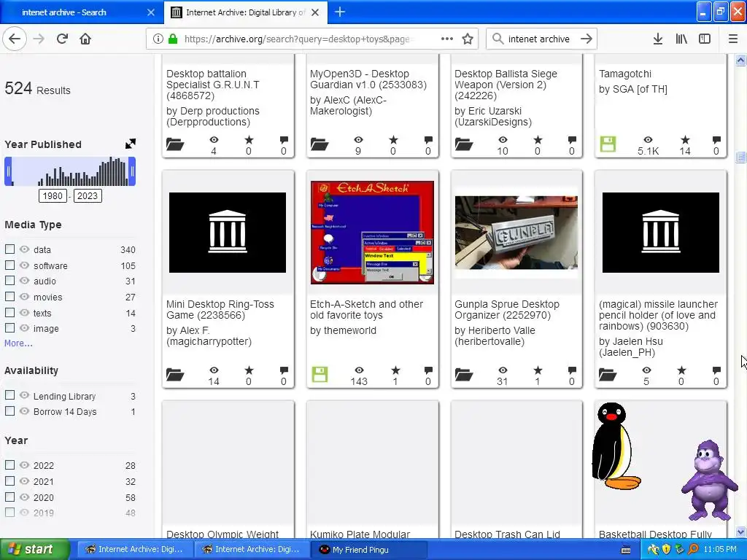Image resolution: width=747 pixels, height=560 pixels.
Task: Check the image media type filter
Action: click(9, 328)
